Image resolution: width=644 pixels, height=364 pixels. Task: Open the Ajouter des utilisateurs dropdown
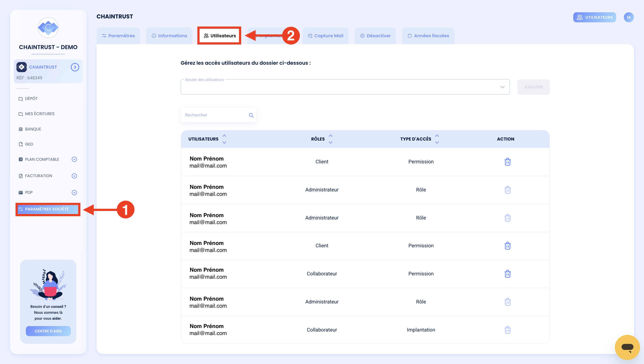(345, 87)
